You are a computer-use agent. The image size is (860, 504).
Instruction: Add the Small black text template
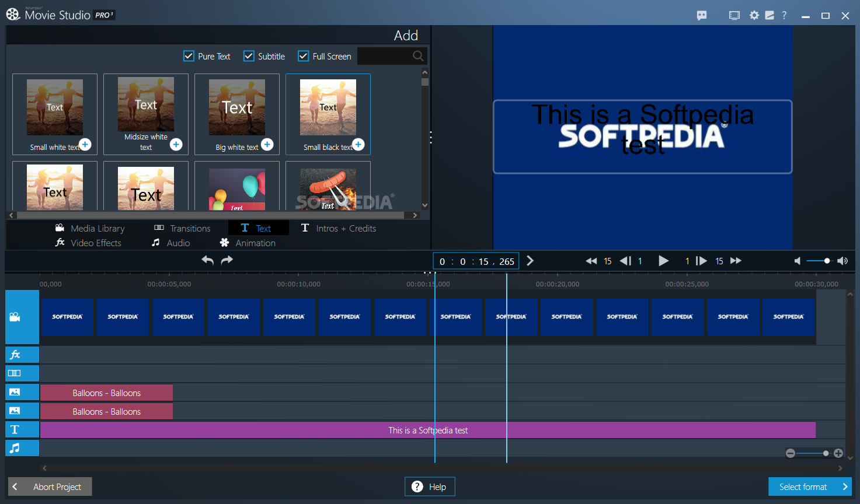coord(358,144)
